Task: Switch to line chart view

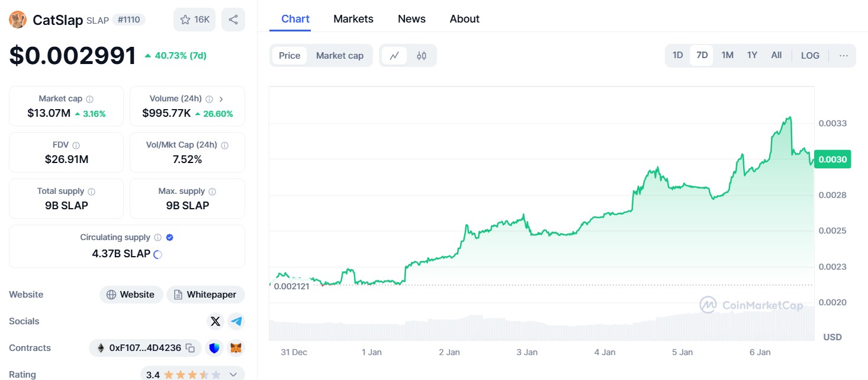Action: coord(394,56)
